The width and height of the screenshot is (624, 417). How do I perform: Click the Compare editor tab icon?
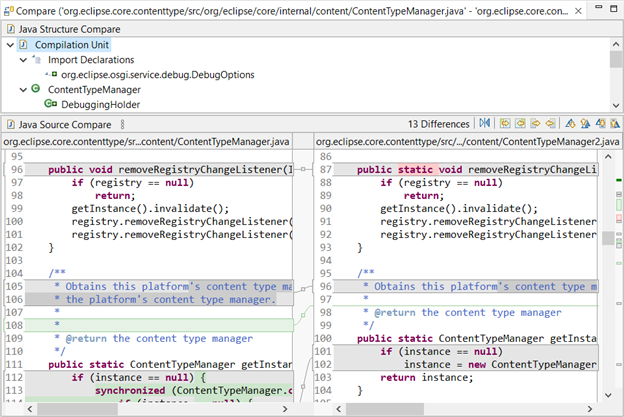coord(8,11)
